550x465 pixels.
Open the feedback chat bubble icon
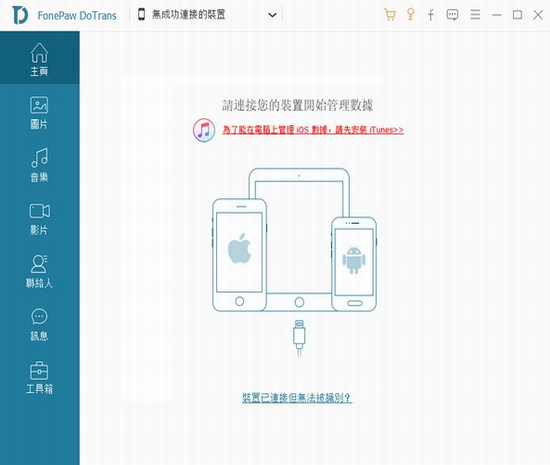tap(452, 15)
